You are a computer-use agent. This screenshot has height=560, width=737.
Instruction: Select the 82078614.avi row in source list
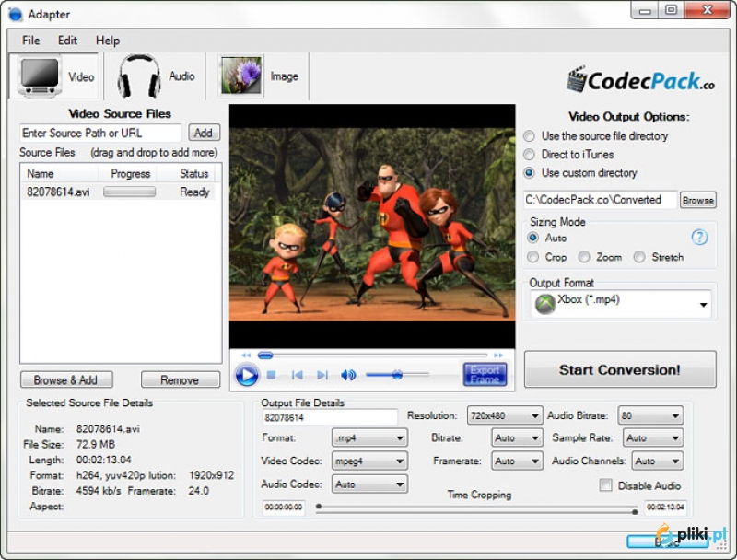118,192
